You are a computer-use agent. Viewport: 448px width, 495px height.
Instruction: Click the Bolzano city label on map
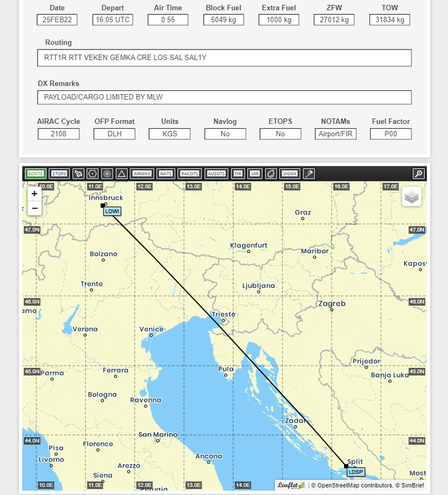(103, 254)
